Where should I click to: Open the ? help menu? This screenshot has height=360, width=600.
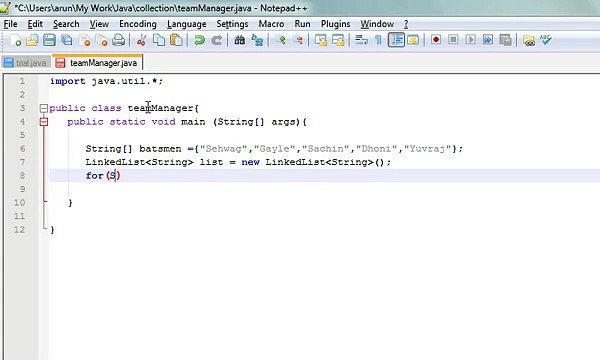click(x=406, y=24)
